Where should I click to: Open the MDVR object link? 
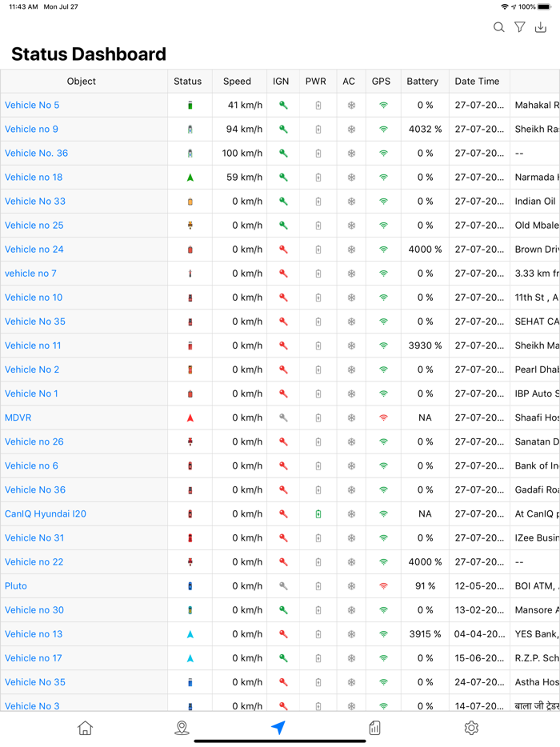click(x=18, y=417)
